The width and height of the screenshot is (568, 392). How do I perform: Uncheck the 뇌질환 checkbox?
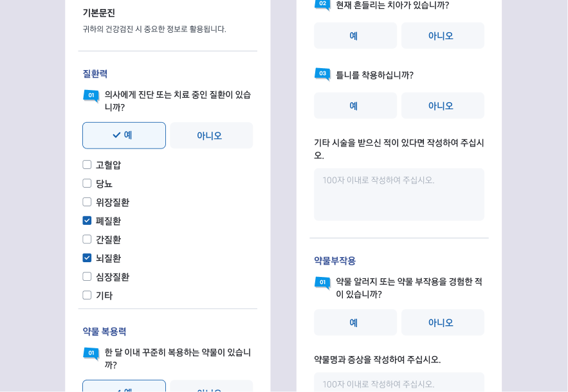click(87, 258)
